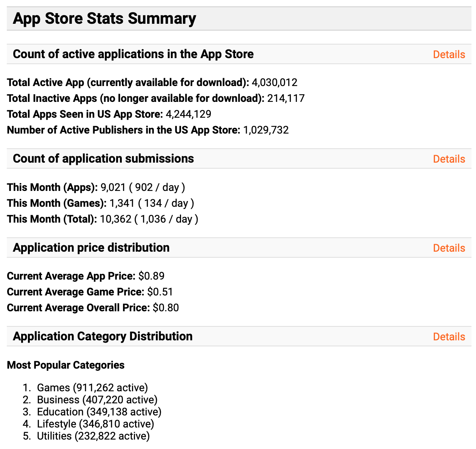The height and width of the screenshot is (449, 476).
Task: Select the price value $0.51
Action: (160, 292)
